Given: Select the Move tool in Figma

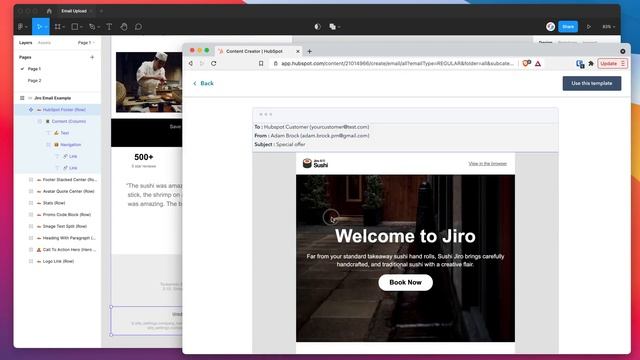Looking at the screenshot, I should (39, 27).
